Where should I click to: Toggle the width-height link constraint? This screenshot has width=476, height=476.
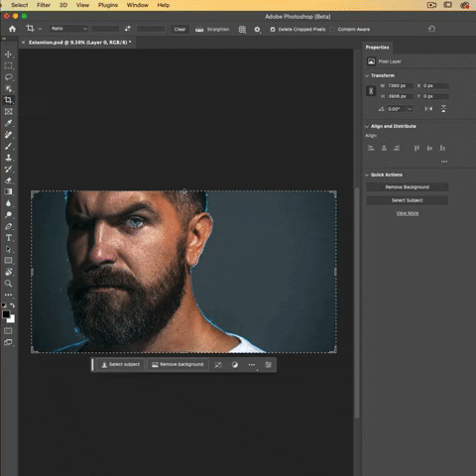tap(371, 91)
